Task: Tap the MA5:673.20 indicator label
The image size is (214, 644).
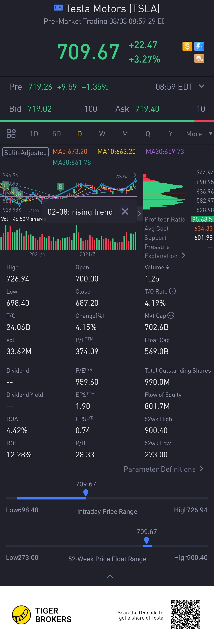Action: coord(70,151)
